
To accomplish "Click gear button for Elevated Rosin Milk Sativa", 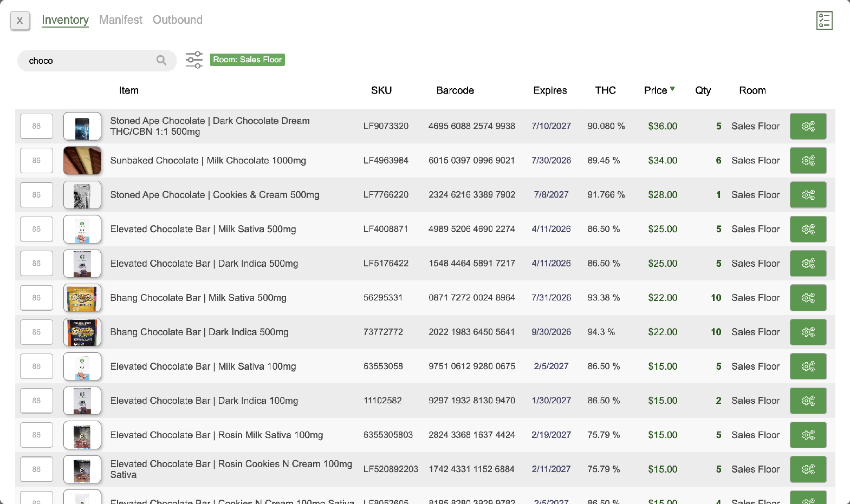I will [808, 435].
